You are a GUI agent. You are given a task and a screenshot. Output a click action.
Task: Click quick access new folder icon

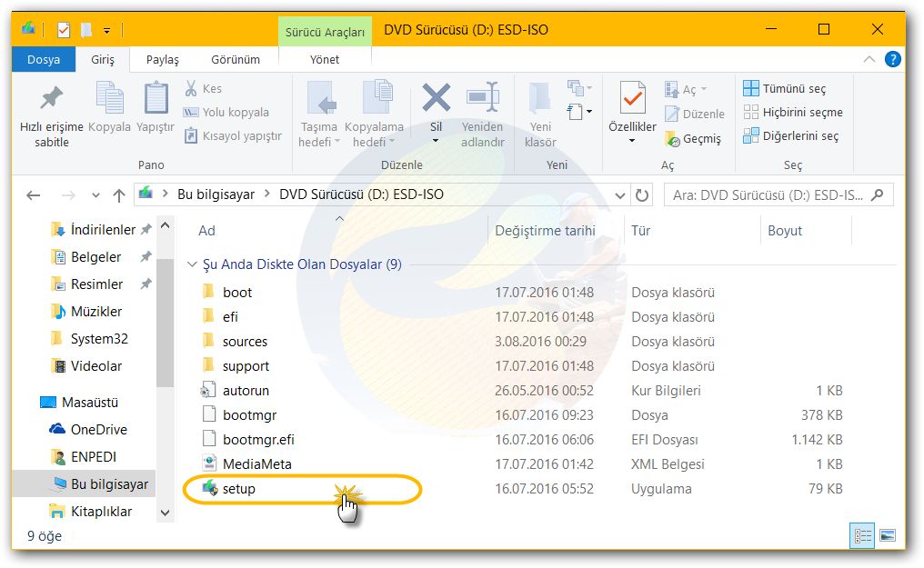coord(86,29)
